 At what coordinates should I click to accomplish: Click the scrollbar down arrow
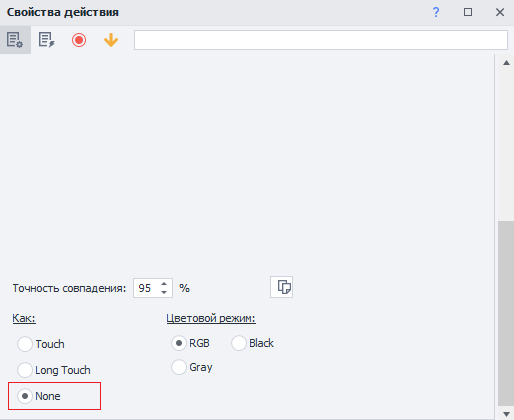(506, 414)
